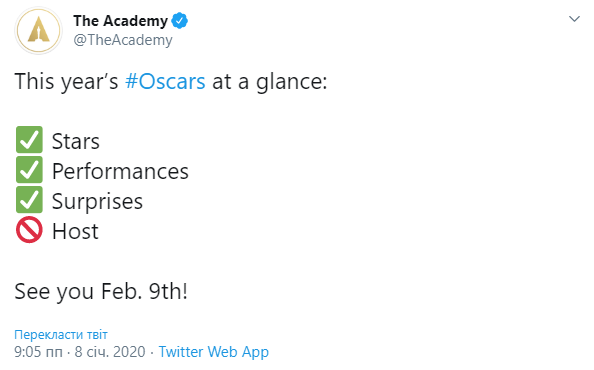This screenshot has width=594, height=370.
Task: Click the 'See you Feb. 9th!' text
Action: (x=101, y=291)
